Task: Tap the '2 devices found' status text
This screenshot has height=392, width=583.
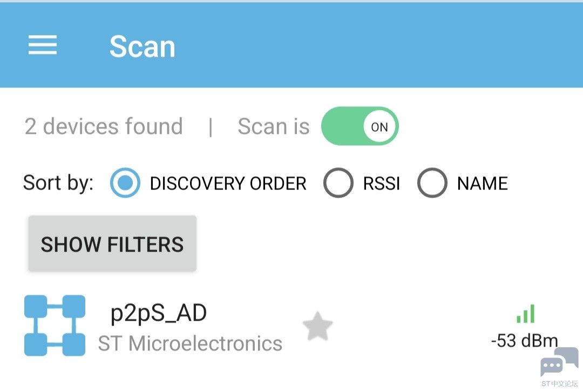Action: 103,126
